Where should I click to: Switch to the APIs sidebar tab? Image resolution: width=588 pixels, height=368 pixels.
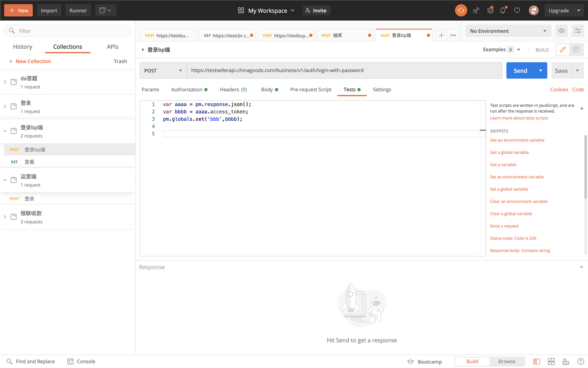coord(113,47)
